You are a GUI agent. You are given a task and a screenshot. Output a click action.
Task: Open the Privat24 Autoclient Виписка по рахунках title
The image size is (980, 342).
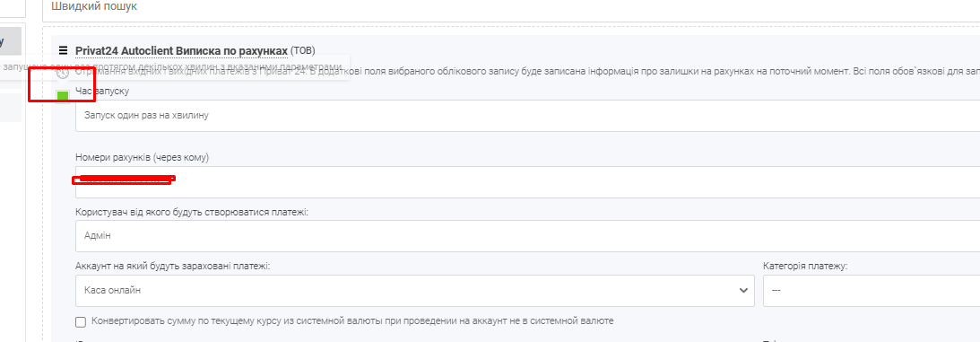pyautogui.click(x=181, y=50)
